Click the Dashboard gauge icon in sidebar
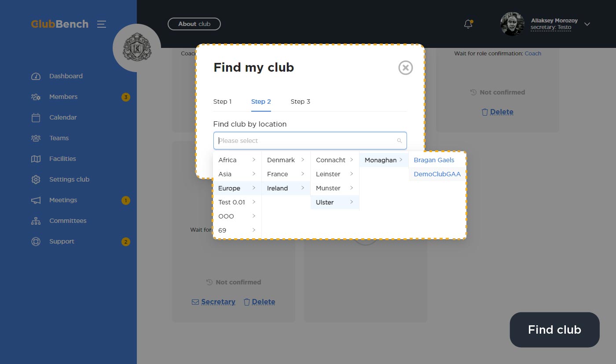This screenshot has width=616, height=364. click(36, 76)
